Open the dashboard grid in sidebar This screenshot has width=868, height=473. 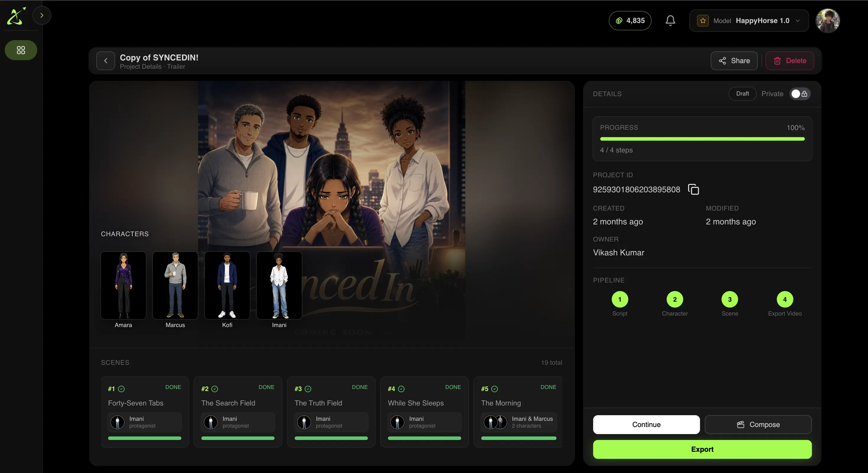[21, 50]
